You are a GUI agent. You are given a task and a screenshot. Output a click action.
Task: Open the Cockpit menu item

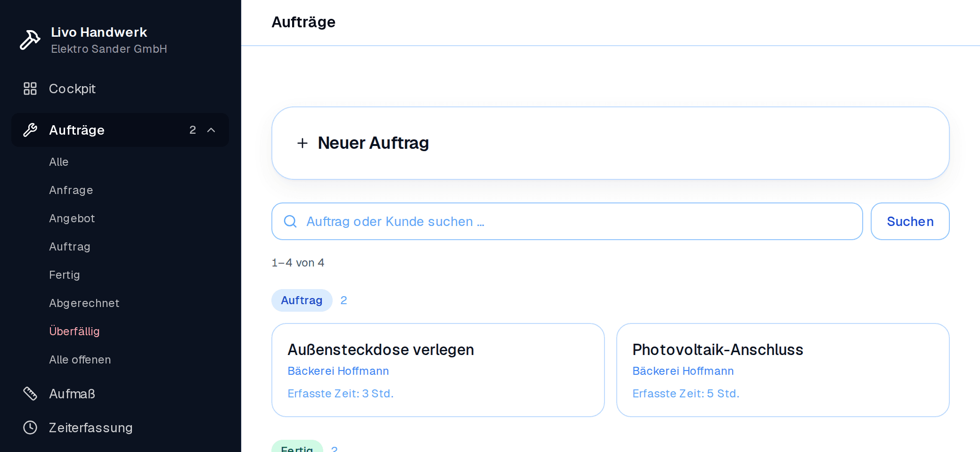pyautogui.click(x=120, y=89)
